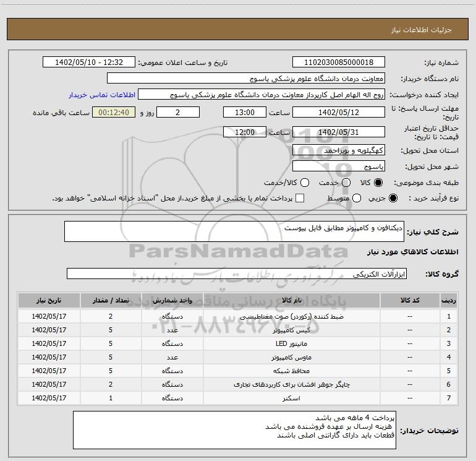Click the buyer description text area

pyautogui.click(x=234, y=429)
